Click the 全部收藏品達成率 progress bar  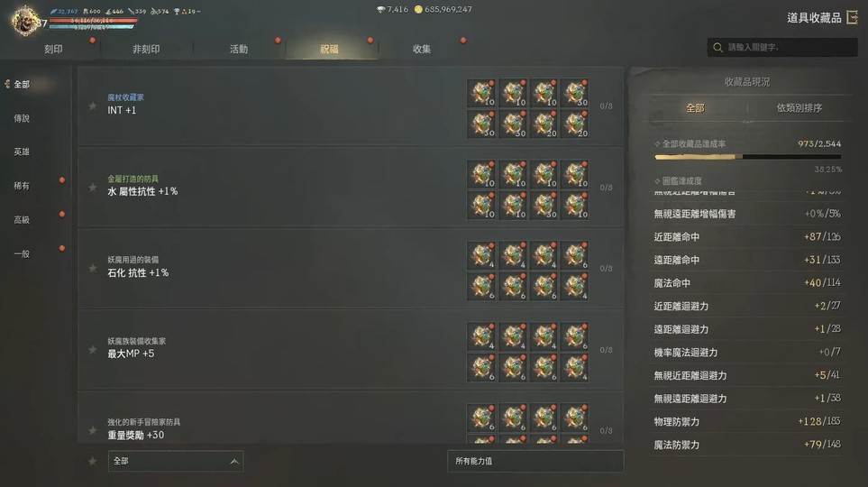coord(748,157)
